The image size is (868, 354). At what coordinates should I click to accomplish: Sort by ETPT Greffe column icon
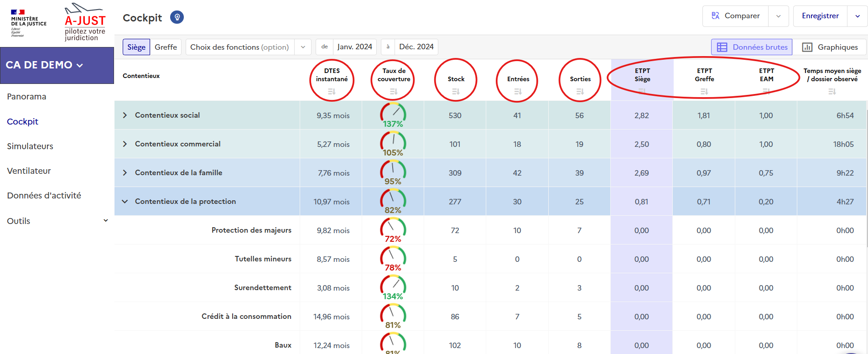[x=704, y=92]
